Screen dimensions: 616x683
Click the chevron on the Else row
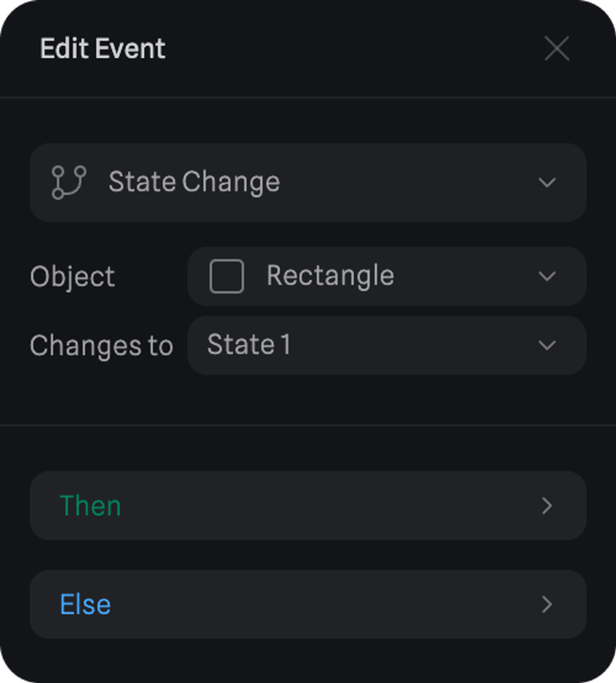(x=547, y=604)
